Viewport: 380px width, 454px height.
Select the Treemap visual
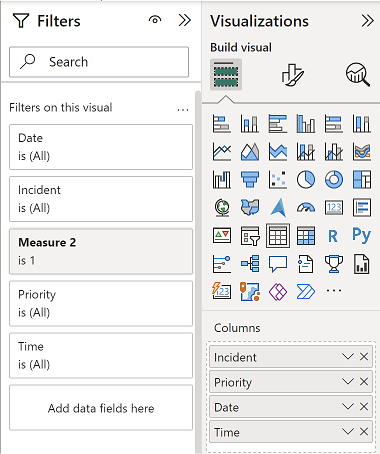[x=362, y=179]
